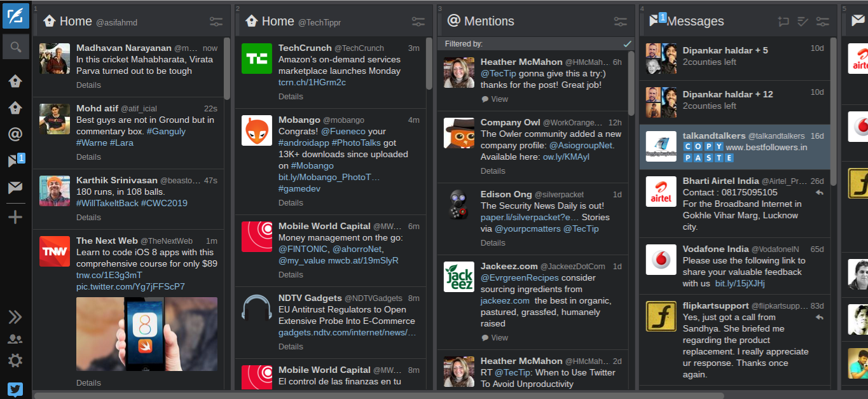The image size is (868, 399).
Task: Click the Messages column vertical scrollbar
Action: coord(834,111)
